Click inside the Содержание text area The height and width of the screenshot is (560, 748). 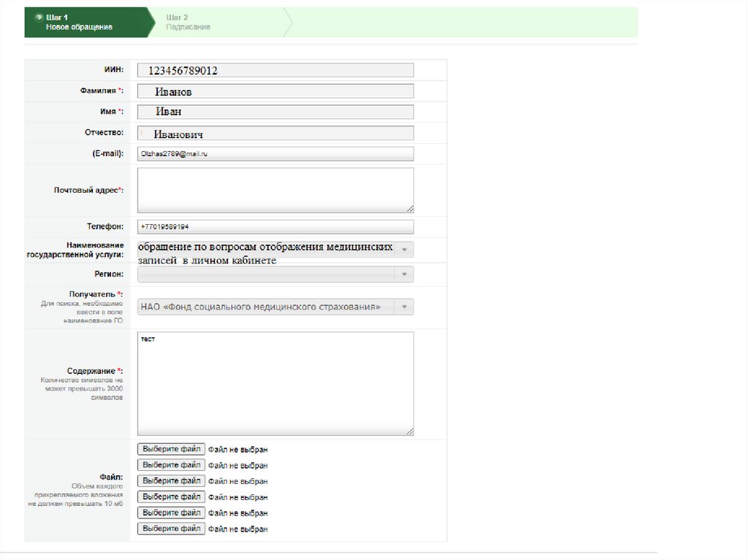click(275, 383)
